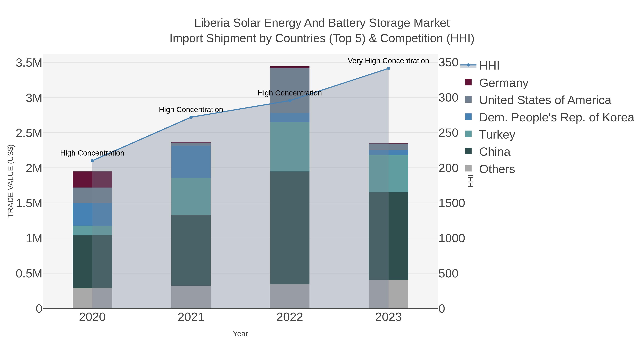Click the 3.5M y-axis tick label

click(29, 63)
